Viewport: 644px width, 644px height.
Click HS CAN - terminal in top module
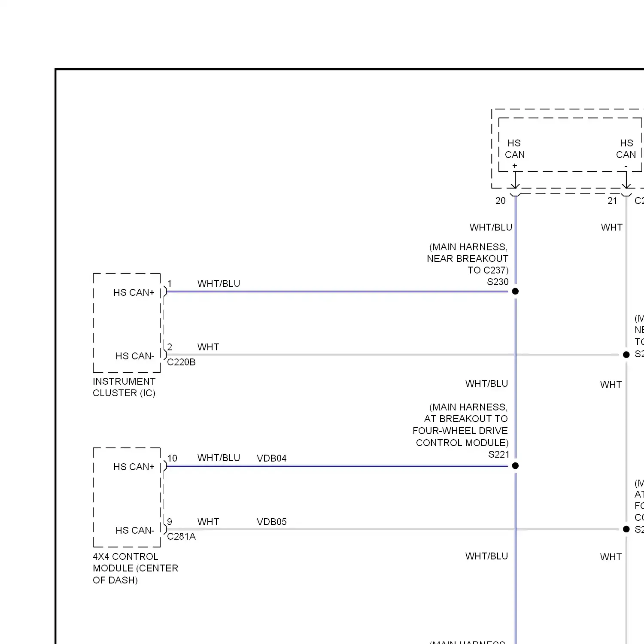tap(626, 155)
